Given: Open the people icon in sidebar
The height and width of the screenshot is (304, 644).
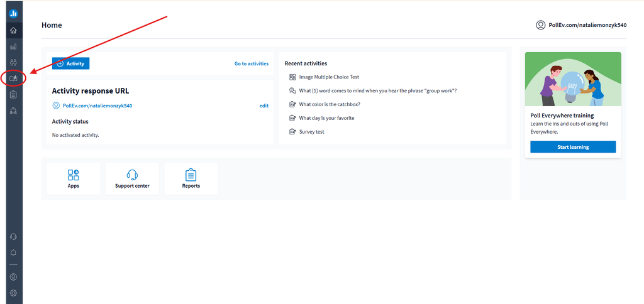Looking at the screenshot, I should pos(13,62).
